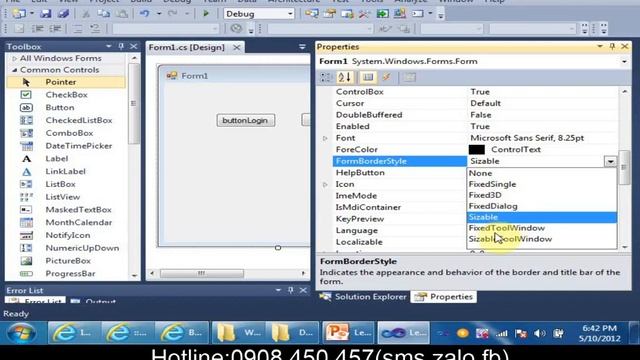Choose Fixed3D in the border style list

tap(542, 195)
